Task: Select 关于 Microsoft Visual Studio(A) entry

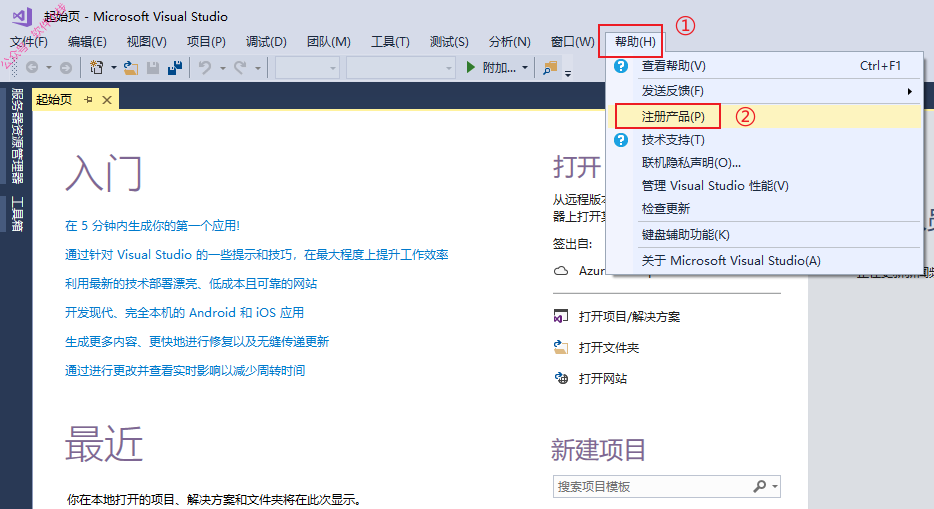Action: (x=765, y=261)
